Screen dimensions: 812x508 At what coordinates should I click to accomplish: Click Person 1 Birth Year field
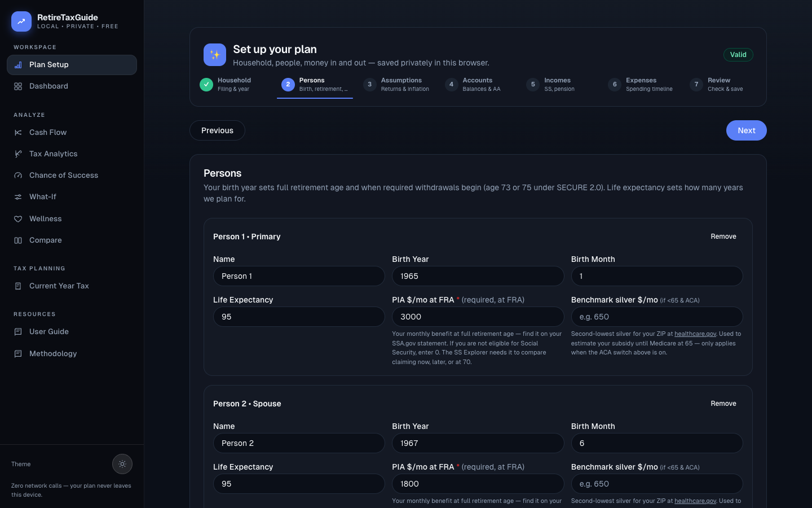click(x=478, y=276)
